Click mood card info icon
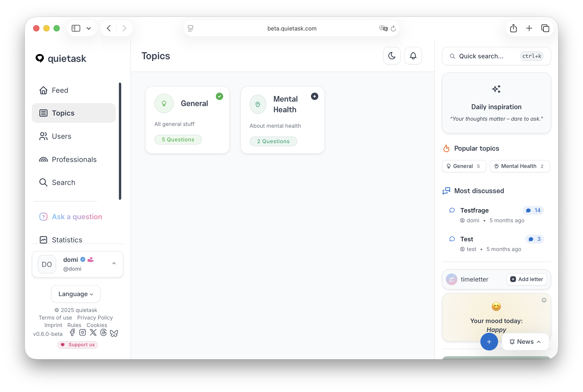 544,300
